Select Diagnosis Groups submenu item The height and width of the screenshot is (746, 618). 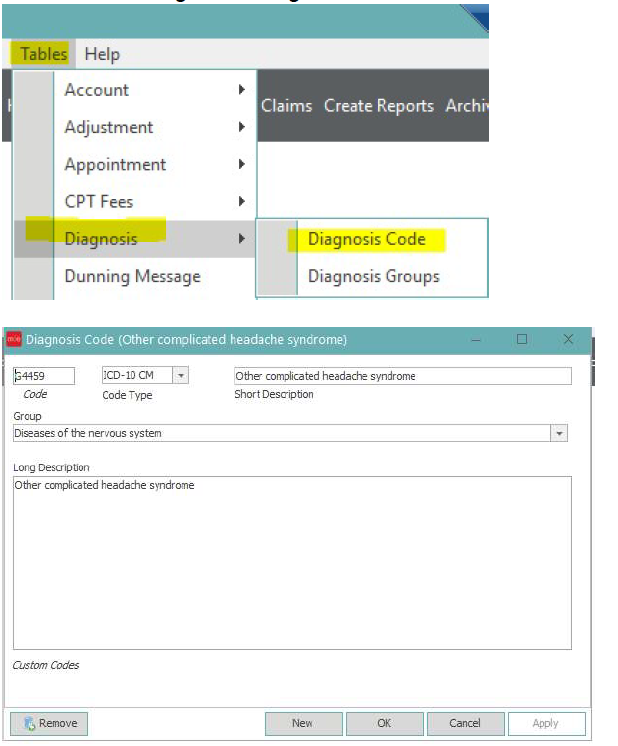coord(373,276)
